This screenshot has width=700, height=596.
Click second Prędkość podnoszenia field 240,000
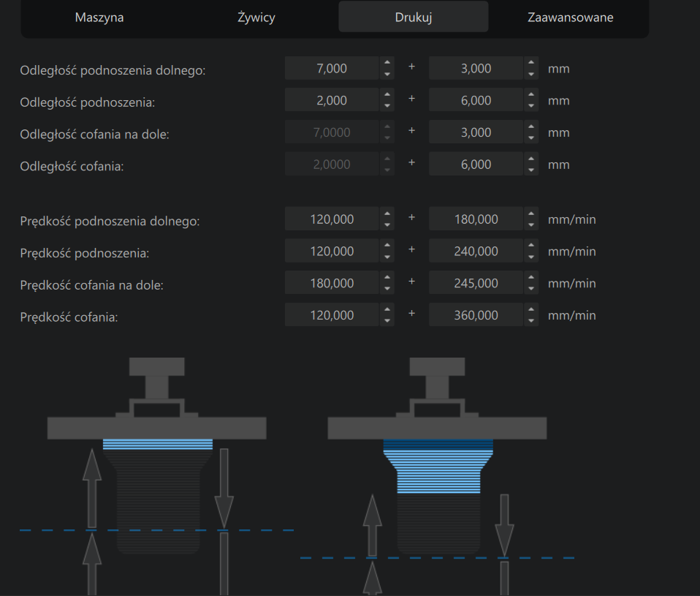pyautogui.click(x=476, y=251)
